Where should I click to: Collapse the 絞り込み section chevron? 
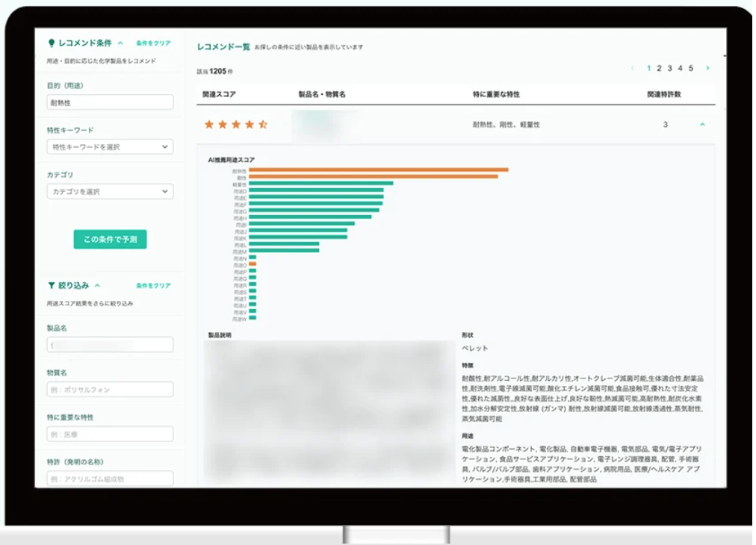(x=98, y=285)
